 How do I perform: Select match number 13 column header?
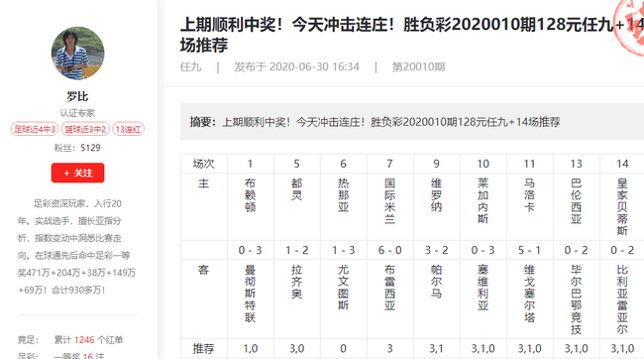(x=576, y=164)
